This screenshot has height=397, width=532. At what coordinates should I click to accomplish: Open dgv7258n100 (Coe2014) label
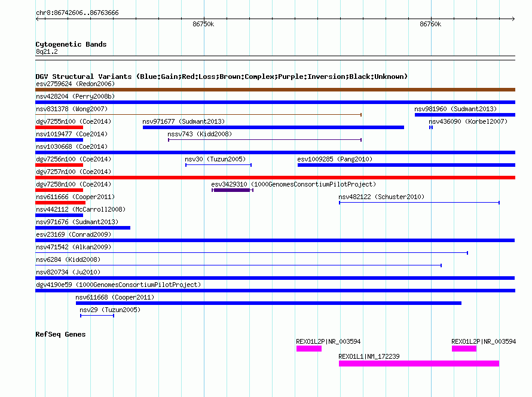[x=74, y=184]
